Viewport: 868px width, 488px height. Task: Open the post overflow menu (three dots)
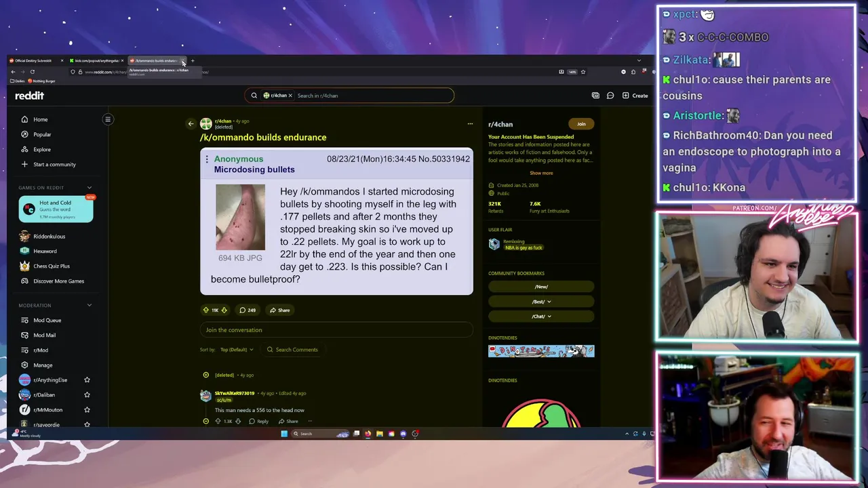coord(469,124)
